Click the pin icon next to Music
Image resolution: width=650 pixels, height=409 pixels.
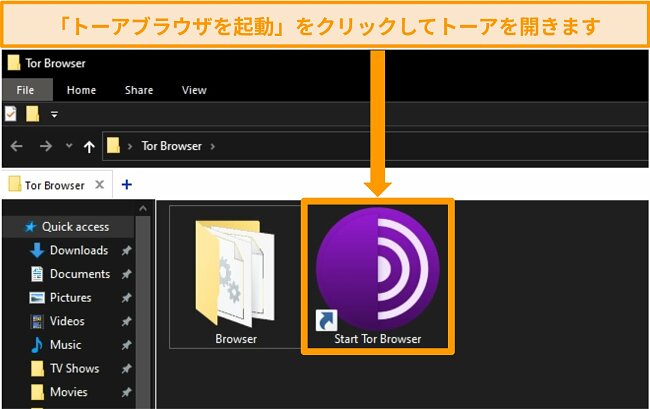(126, 345)
